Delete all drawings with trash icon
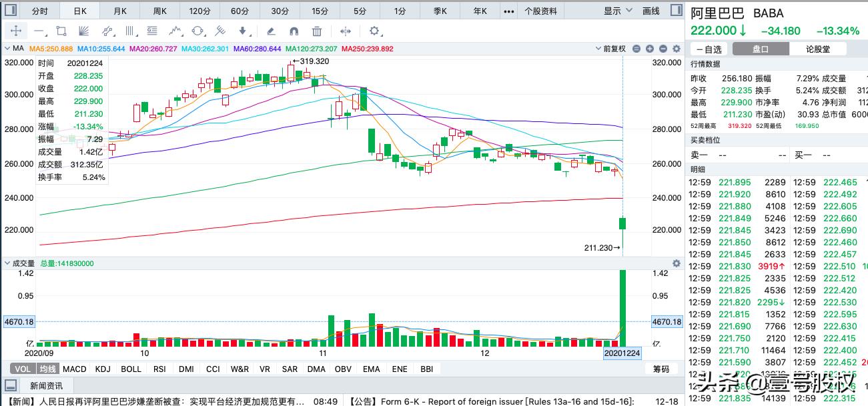 click(317, 31)
